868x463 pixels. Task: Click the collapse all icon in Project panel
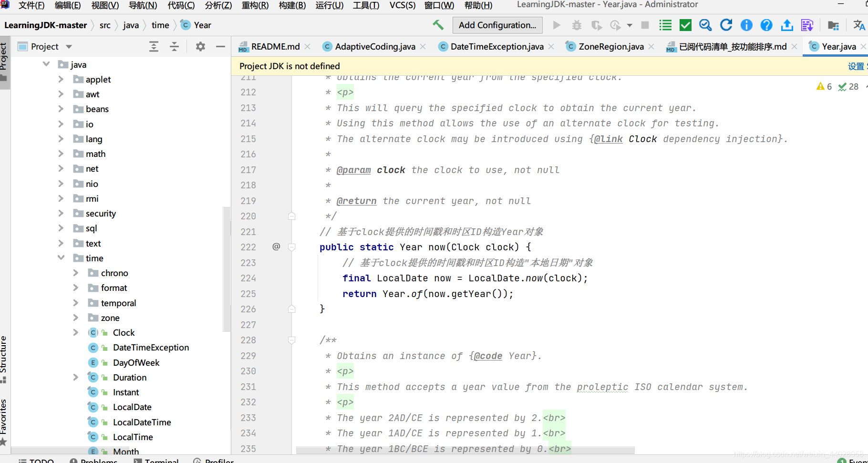click(174, 46)
